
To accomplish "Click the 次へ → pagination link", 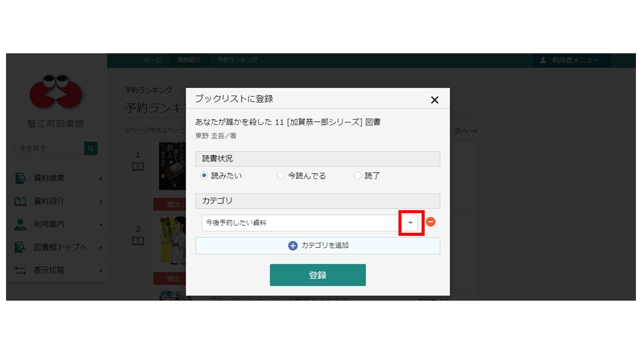I will click(466, 131).
